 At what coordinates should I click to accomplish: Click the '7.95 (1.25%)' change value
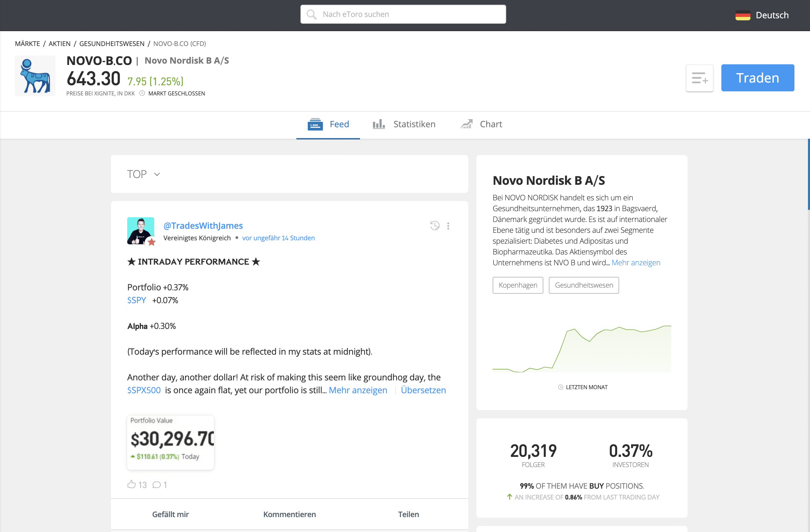156,81
